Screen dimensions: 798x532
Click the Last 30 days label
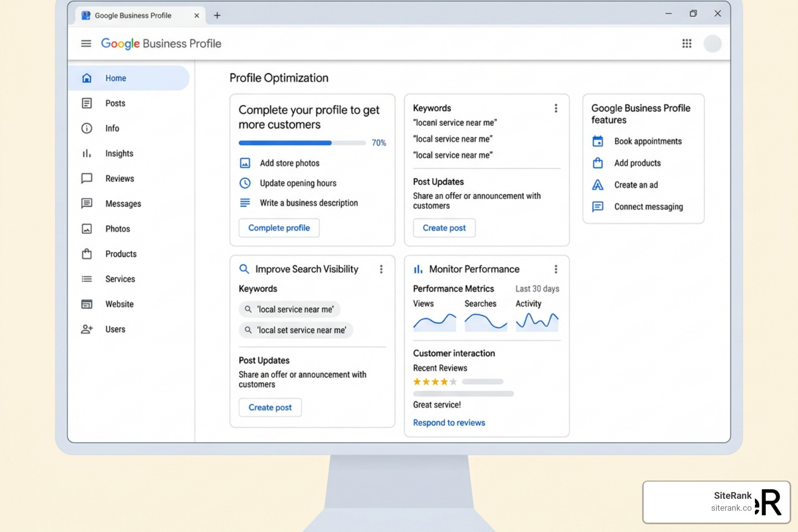pos(537,289)
